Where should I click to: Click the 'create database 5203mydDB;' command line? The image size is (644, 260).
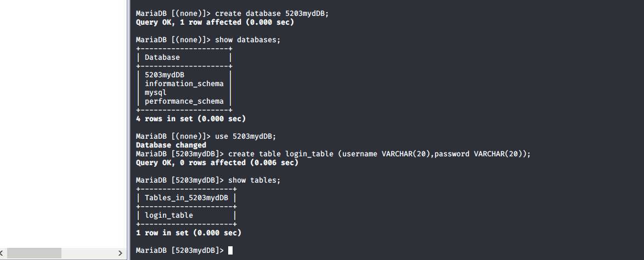[x=272, y=14]
